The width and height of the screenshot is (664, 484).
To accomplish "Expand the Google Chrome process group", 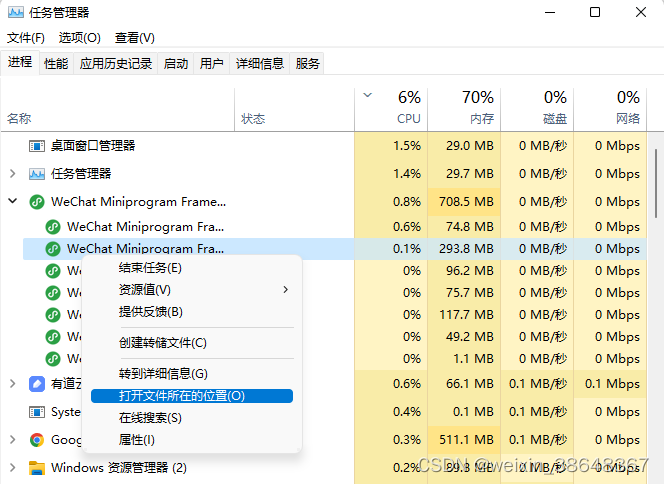I will 13,440.
